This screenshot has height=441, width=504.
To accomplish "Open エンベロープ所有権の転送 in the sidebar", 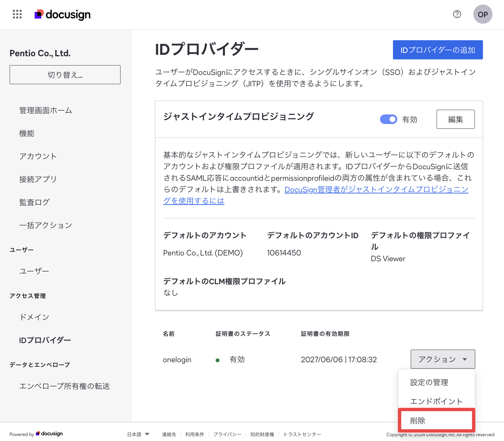I will [x=64, y=386].
